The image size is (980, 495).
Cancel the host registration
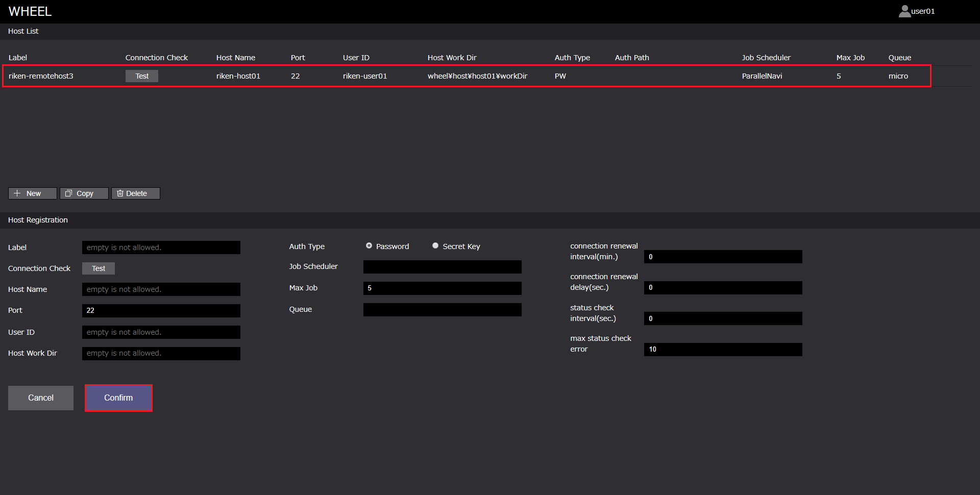41,398
